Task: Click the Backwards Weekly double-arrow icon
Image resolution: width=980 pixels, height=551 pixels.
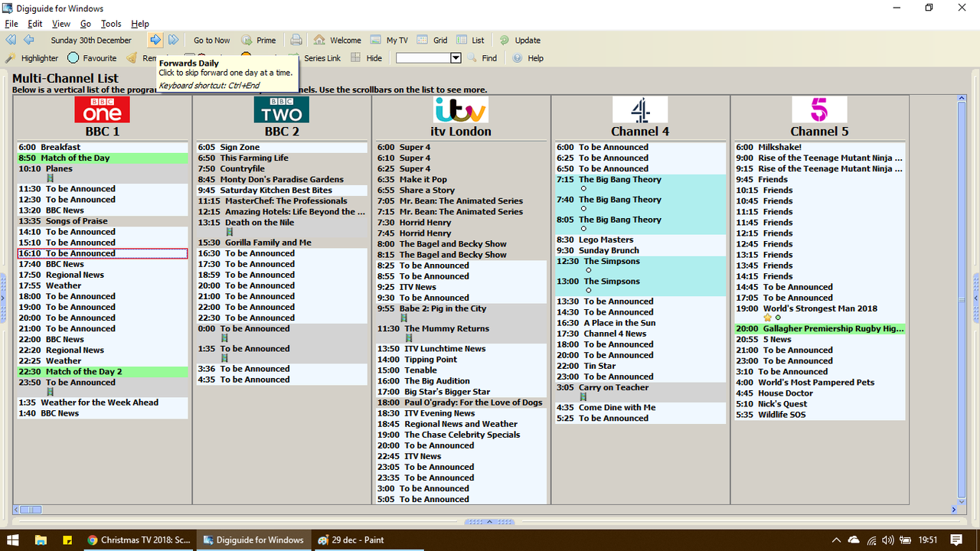Action: pyautogui.click(x=11, y=40)
